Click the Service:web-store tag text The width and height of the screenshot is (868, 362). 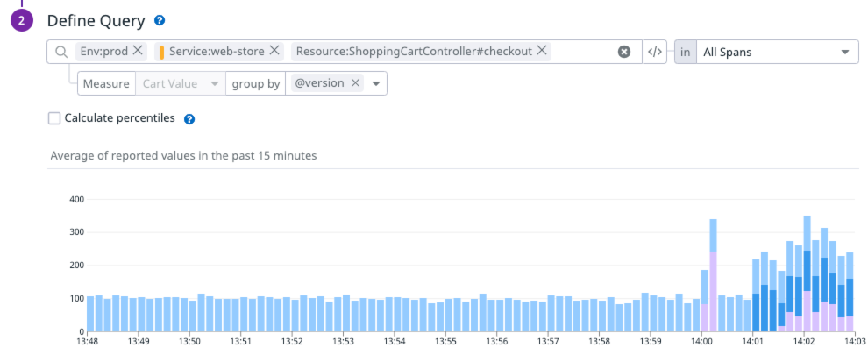coord(217,52)
